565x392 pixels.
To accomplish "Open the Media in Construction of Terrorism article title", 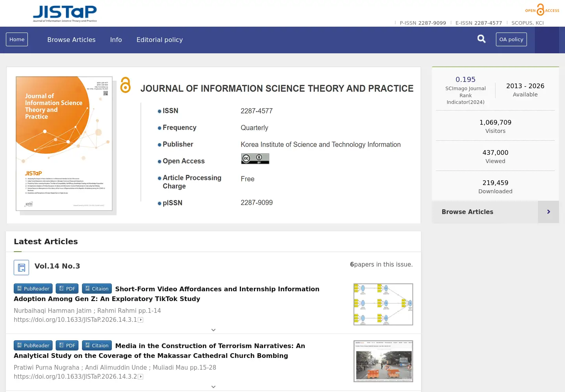I will click(159, 350).
